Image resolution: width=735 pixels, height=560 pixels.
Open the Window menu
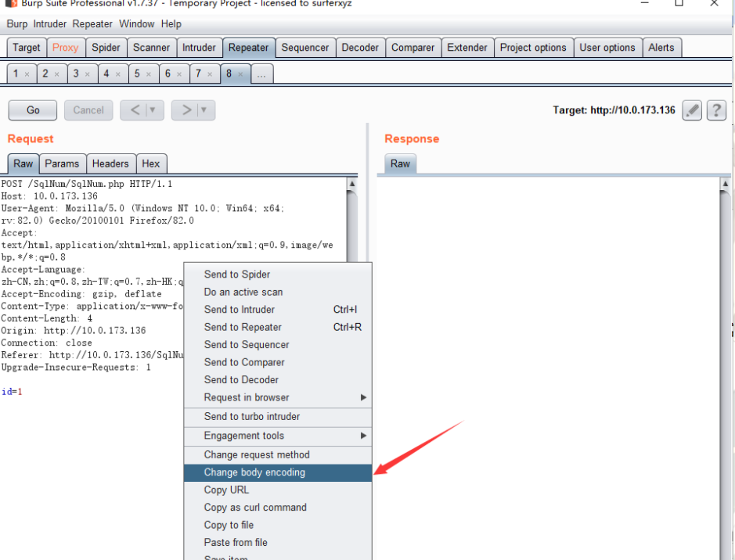(x=136, y=24)
